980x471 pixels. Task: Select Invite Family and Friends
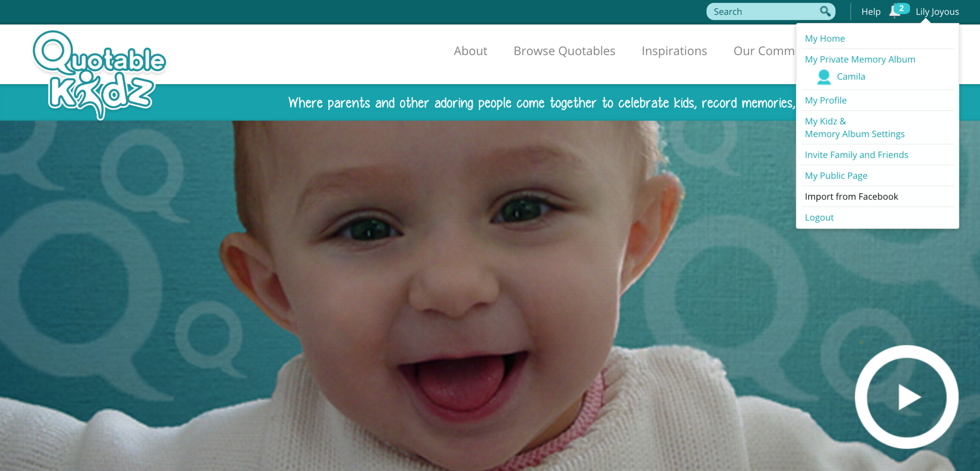click(x=856, y=155)
